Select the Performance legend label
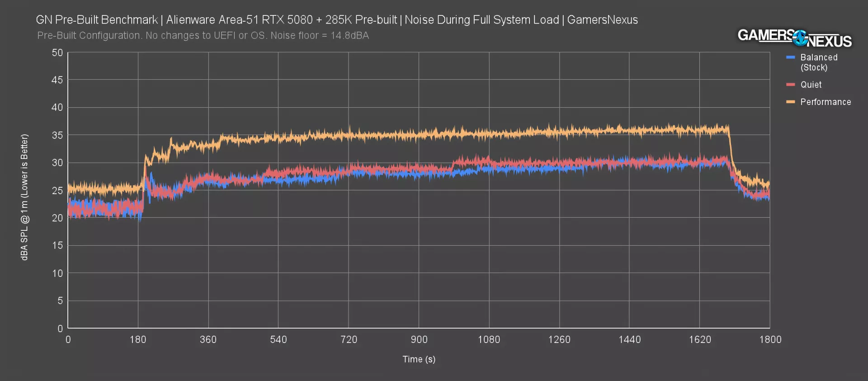The image size is (868, 381). [826, 102]
